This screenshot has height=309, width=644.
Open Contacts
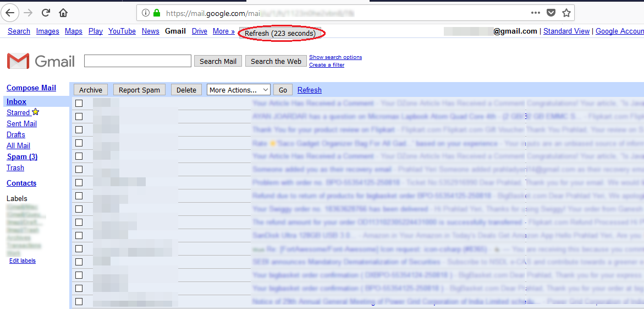pyautogui.click(x=21, y=183)
